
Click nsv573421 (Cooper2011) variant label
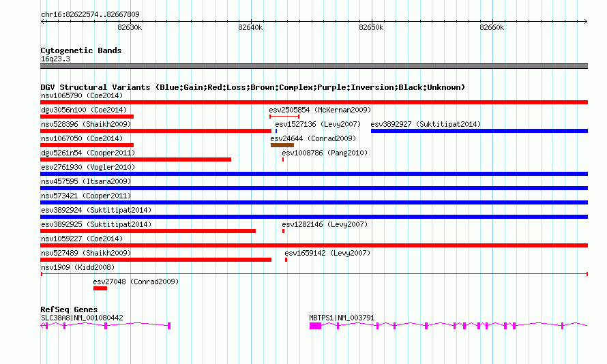(86, 196)
